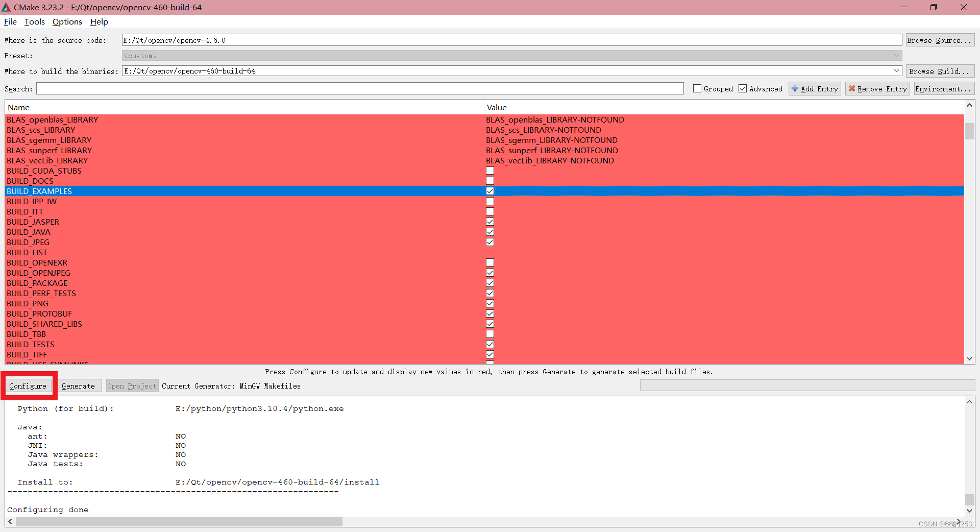Click the Value column header
The image size is (980, 532).
tap(724, 107)
